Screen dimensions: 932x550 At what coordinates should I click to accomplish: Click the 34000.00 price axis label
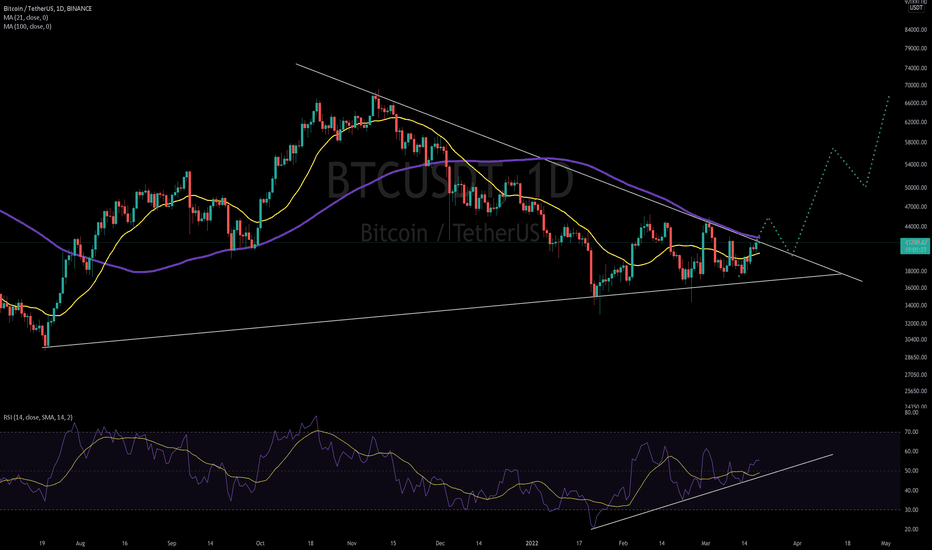[x=915, y=306]
